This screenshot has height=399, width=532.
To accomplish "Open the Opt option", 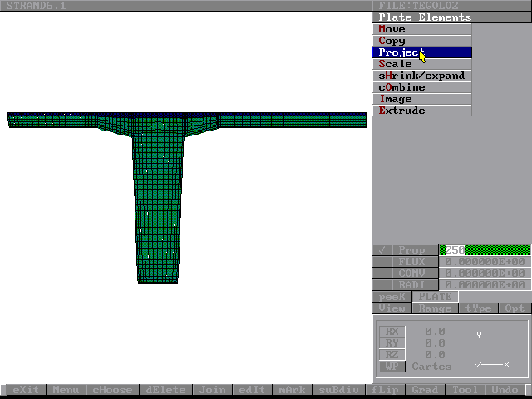I will [x=515, y=308].
